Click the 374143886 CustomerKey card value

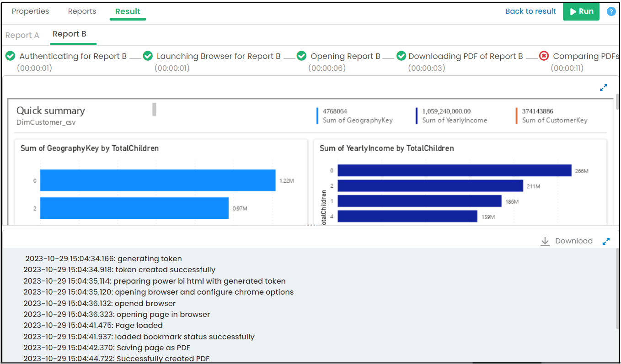tap(538, 111)
